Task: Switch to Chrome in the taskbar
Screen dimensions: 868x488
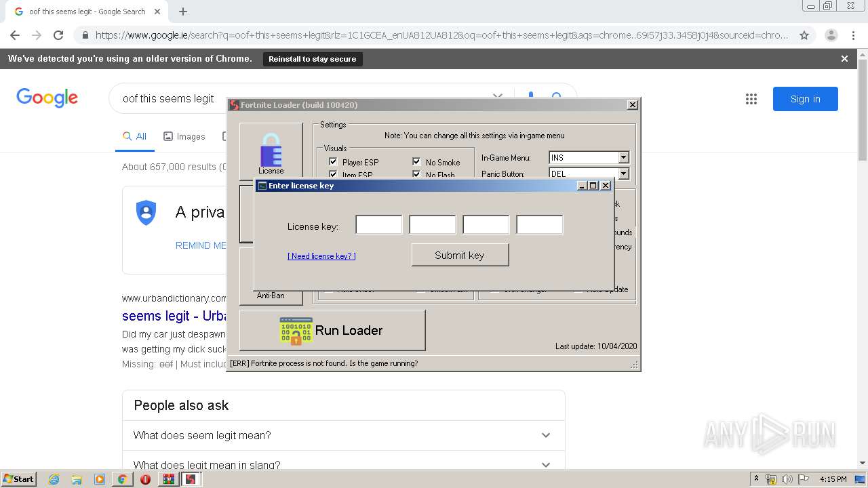Action: 122,479
